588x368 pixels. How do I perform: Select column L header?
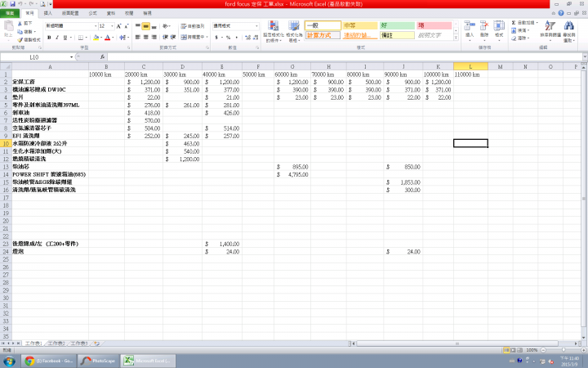(x=470, y=66)
